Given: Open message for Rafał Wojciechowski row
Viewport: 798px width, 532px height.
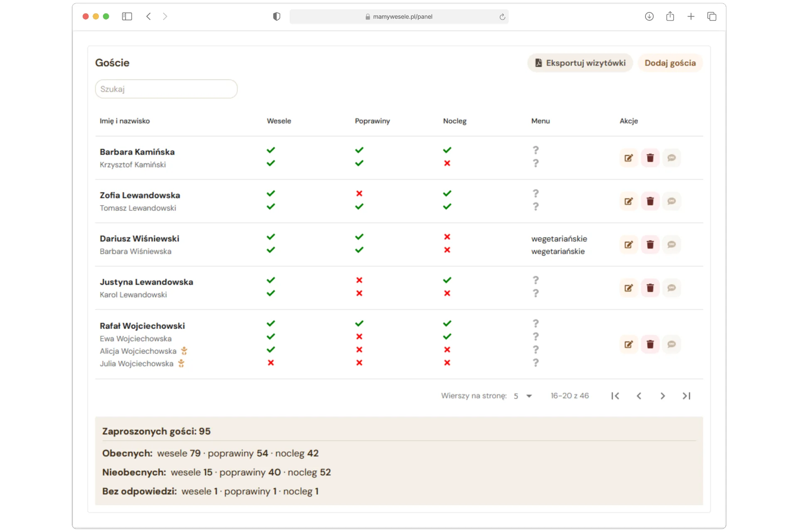Looking at the screenshot, I should 672,344.
